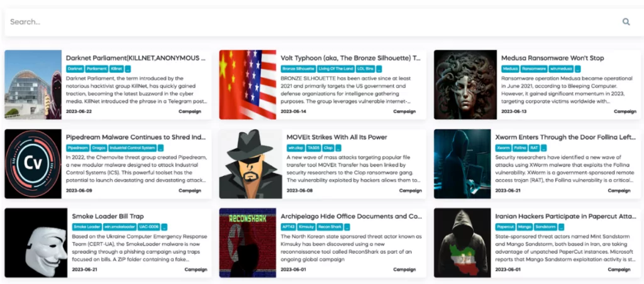The height and width of the screenshot is (284, 644).
Task: Open the Xworm hooded hacker thumbnail
Action: [x=462, y=164]
